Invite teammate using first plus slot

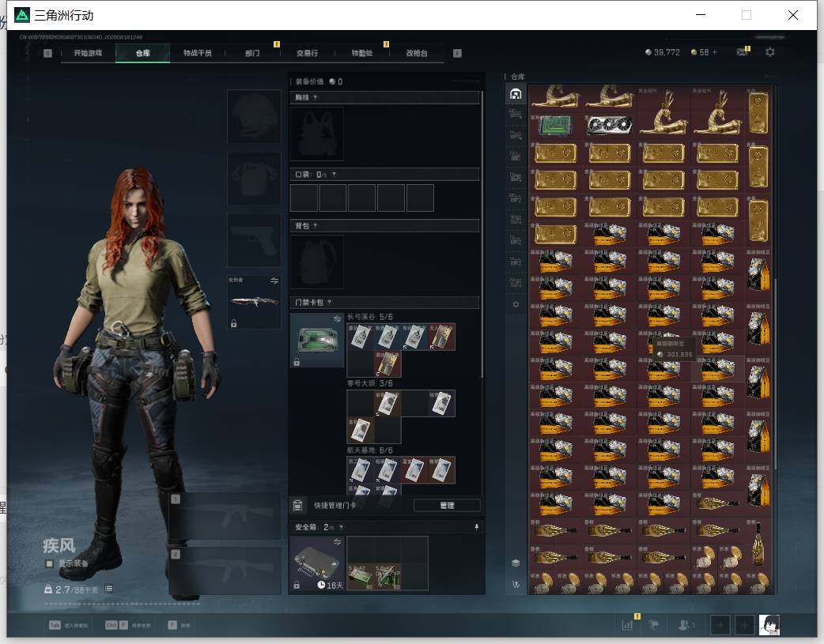[x=720, y=625]
